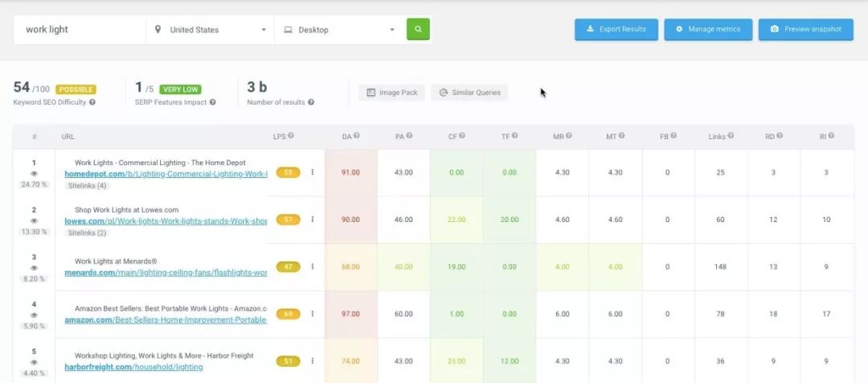
Task: Open the menards.com result link
Action: 166,273
